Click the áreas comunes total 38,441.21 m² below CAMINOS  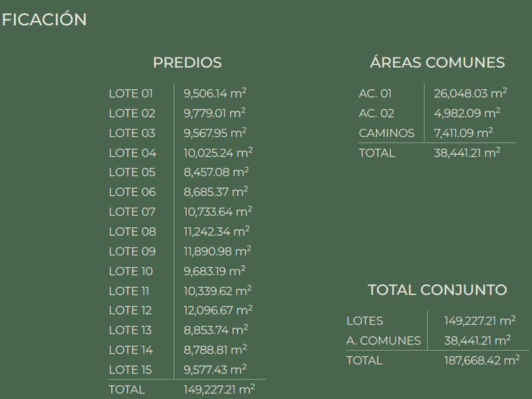467,153
